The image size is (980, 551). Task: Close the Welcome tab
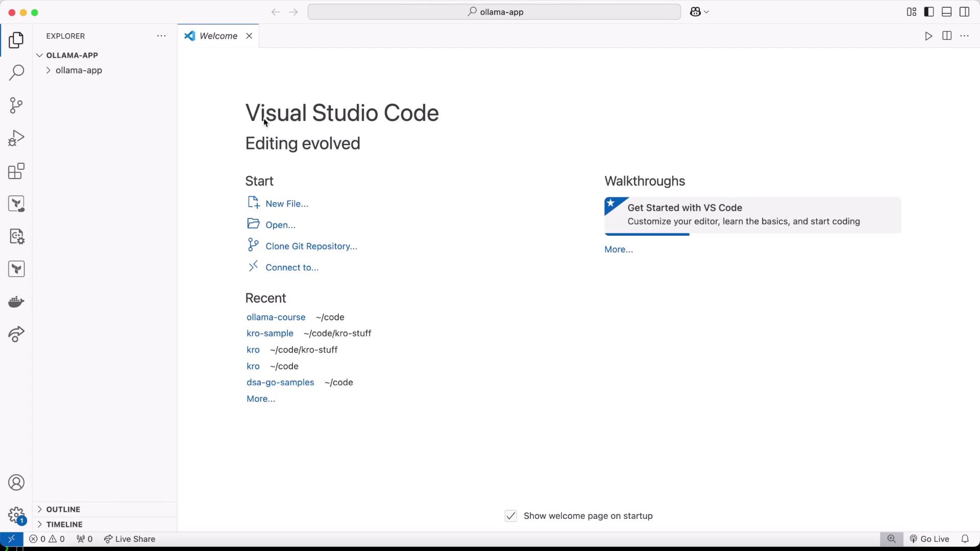[249, 36]
